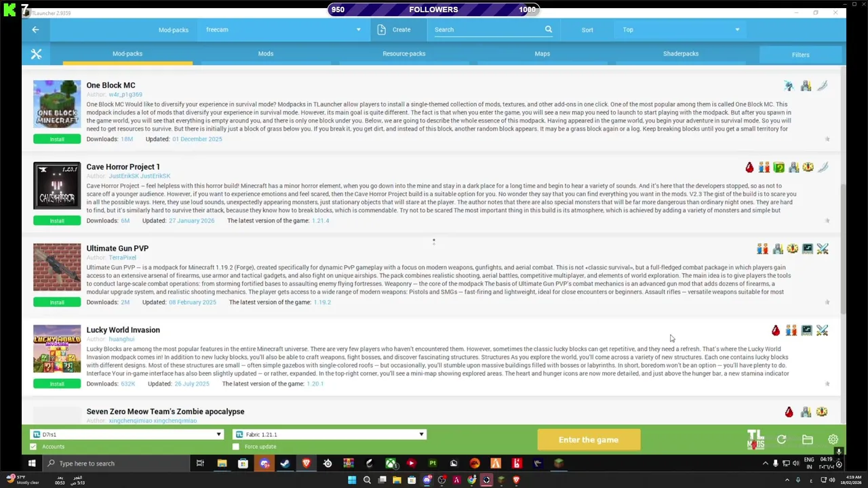Click the two players icon for Ultimate Gun PVP
The width and height of the screenshot is (868, 488).
point(763,249)
